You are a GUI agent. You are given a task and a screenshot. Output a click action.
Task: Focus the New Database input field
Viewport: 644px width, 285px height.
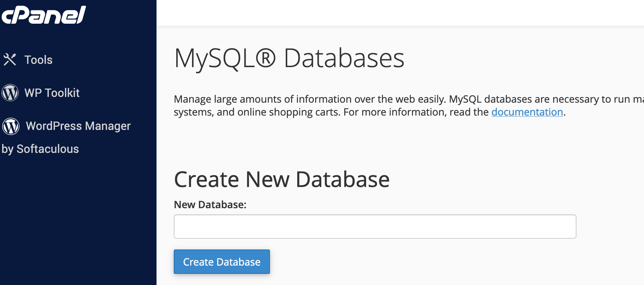pyautogui.click(x=375, y=226)
